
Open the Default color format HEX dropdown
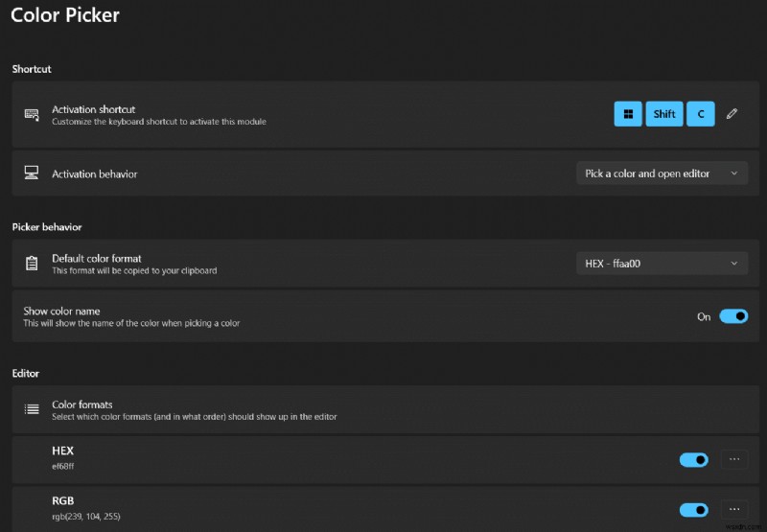662,264
